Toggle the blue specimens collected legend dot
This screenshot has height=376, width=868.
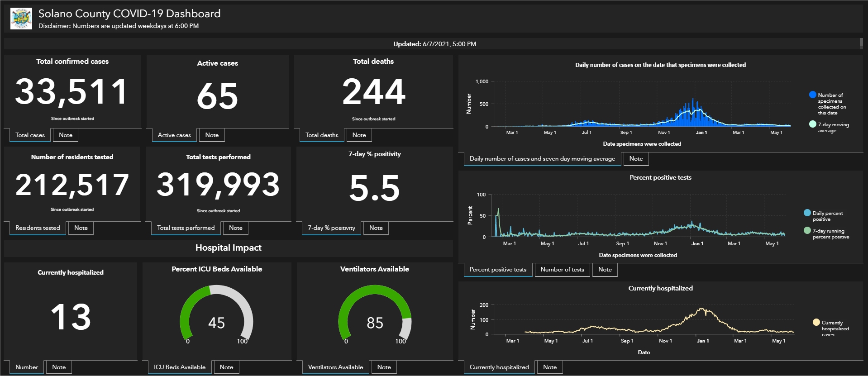812,95
